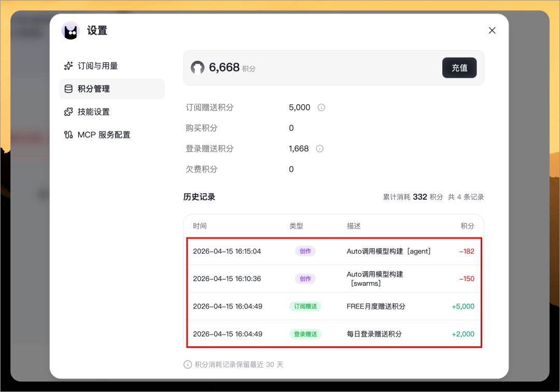The height and width of the screenshot is (392, 560).
Task: Click the puzzle icon beside 技能设置
Action: coord(68,111)
